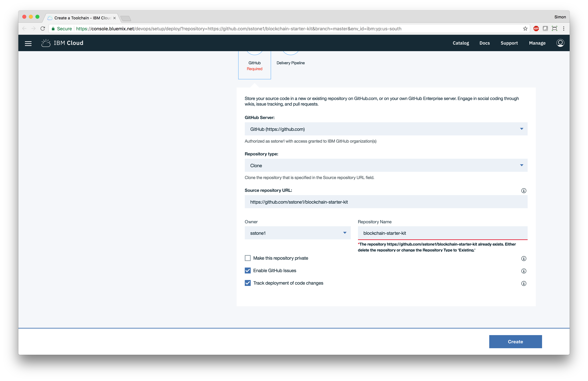Uncheck Enable GitHub Issues

(x=248, y=271)
